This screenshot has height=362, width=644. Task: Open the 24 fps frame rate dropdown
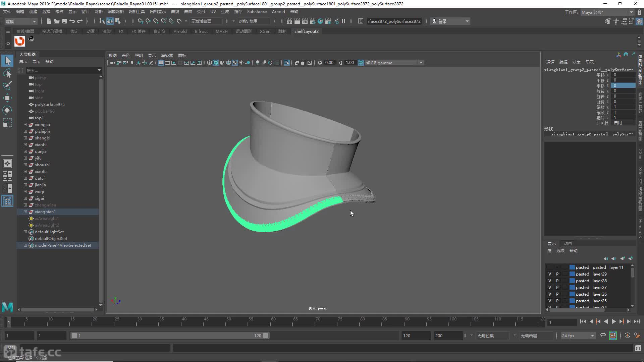578,336
